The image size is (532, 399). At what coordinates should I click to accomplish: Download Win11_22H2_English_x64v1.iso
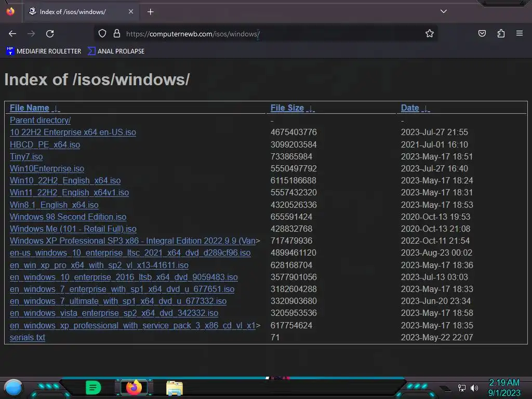pos(70,193)
